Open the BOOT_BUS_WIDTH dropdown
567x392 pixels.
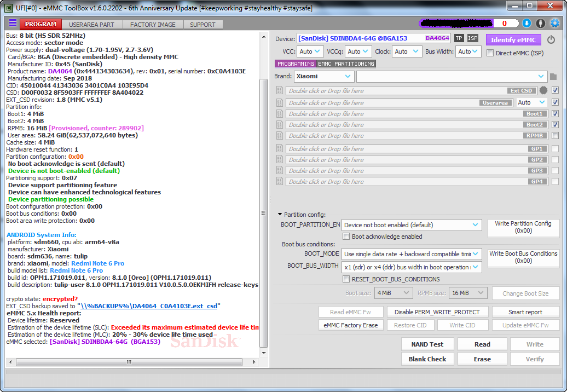(412, 267)
